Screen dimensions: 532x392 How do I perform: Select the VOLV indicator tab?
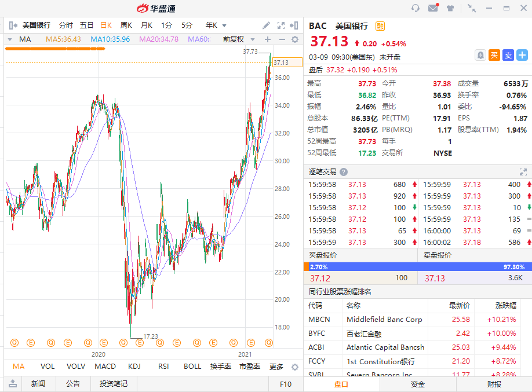[x=76, y=367]
